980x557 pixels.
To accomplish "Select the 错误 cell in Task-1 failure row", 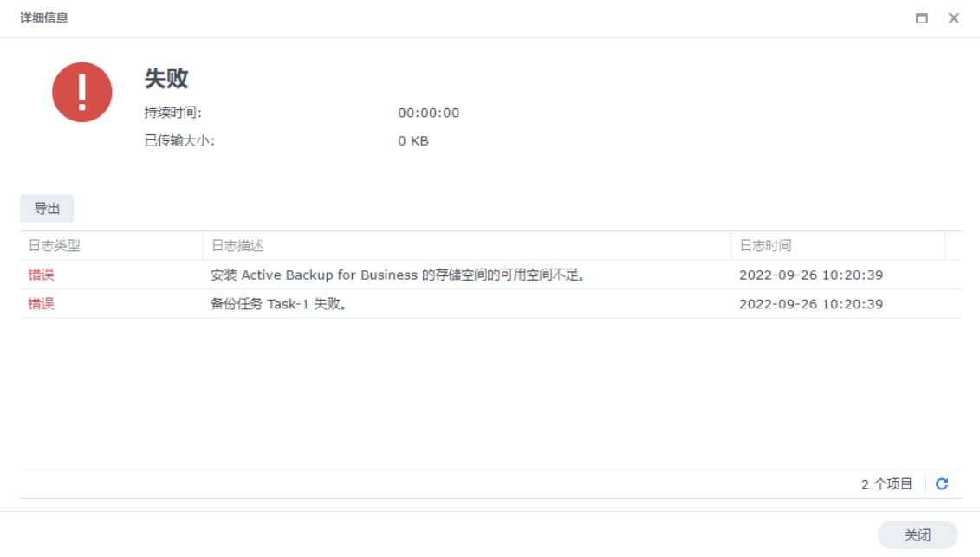I will point(42,304).
